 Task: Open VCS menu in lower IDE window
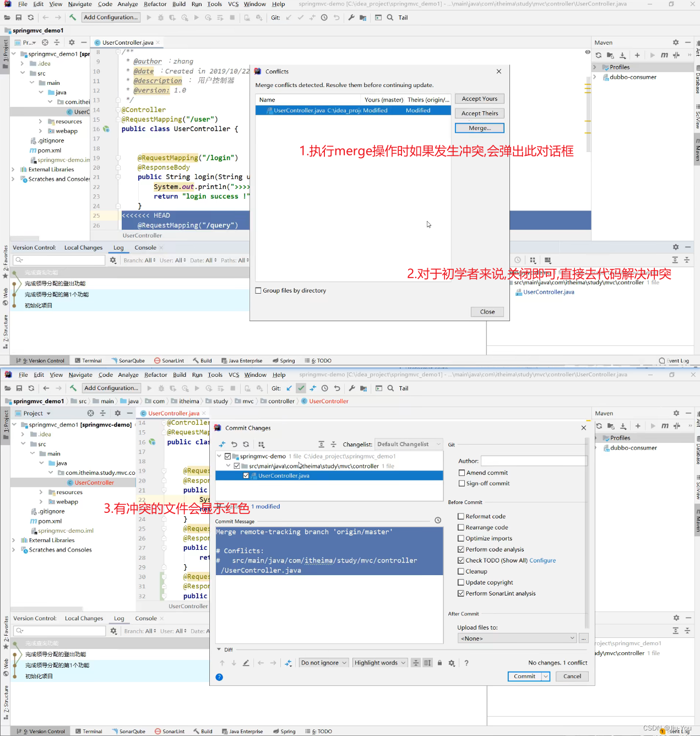[x=234, y=375]
